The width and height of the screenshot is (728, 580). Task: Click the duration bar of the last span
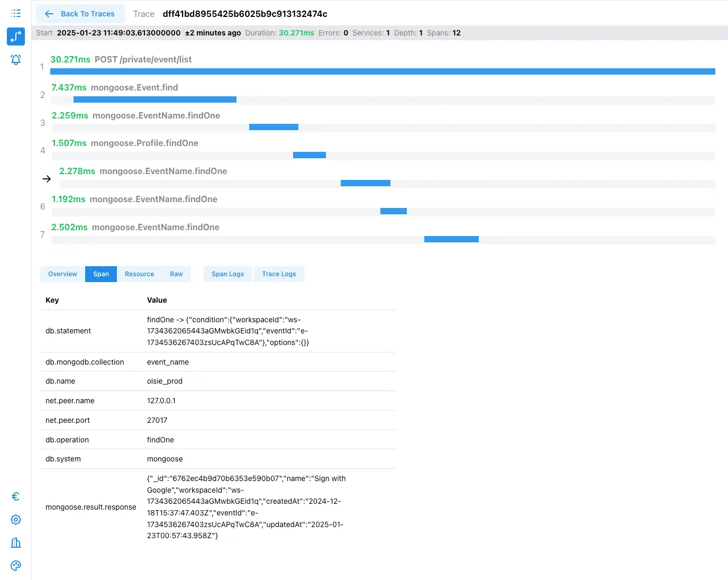(x=451, y=239)
